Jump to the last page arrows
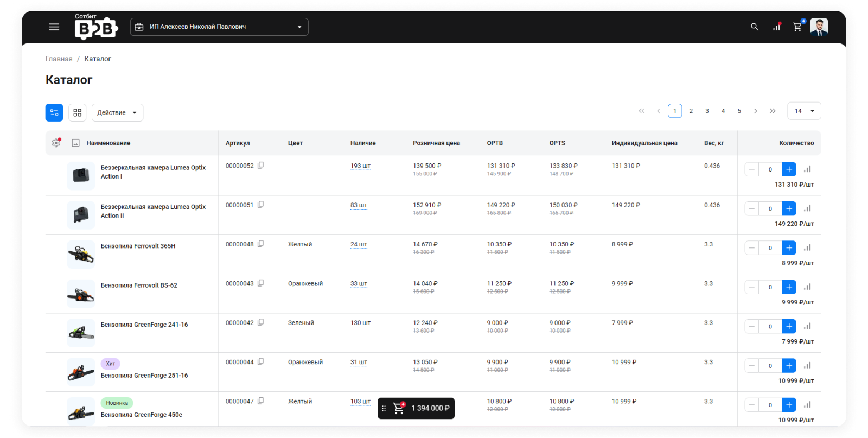868x438 pixels. [x=773, y=111]
